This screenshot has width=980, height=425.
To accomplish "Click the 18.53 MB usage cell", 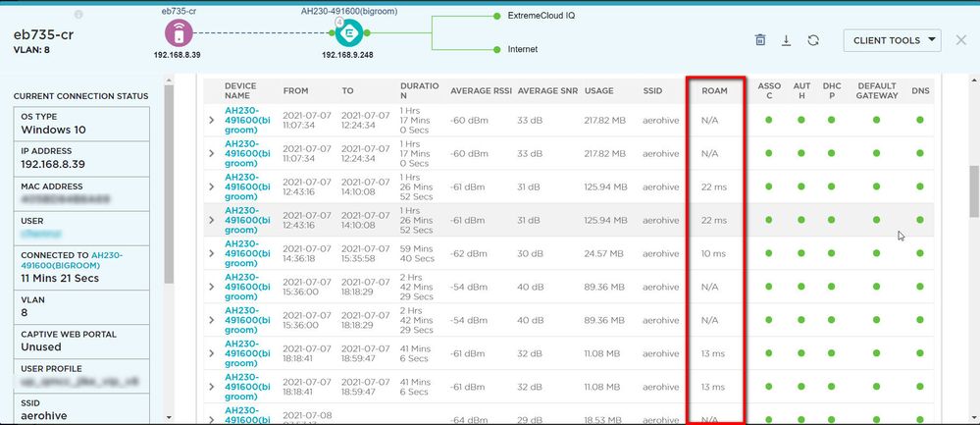I will tap(603, 419).
